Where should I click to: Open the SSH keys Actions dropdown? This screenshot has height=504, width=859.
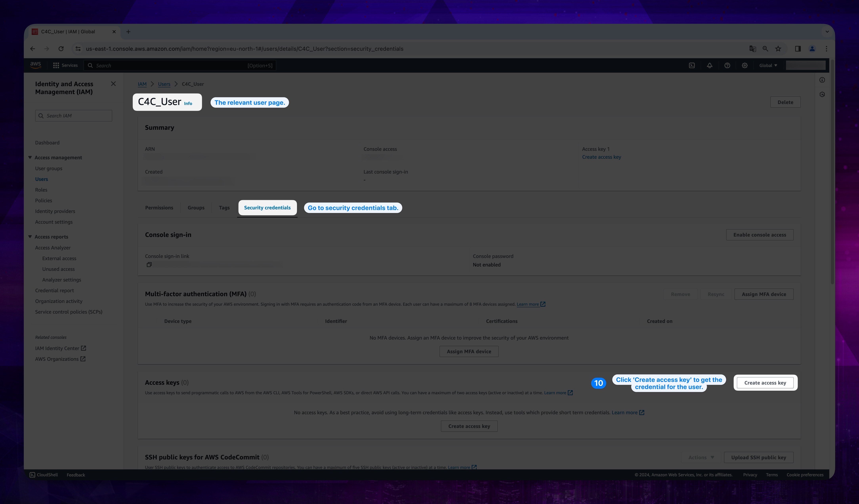(701, 457)
